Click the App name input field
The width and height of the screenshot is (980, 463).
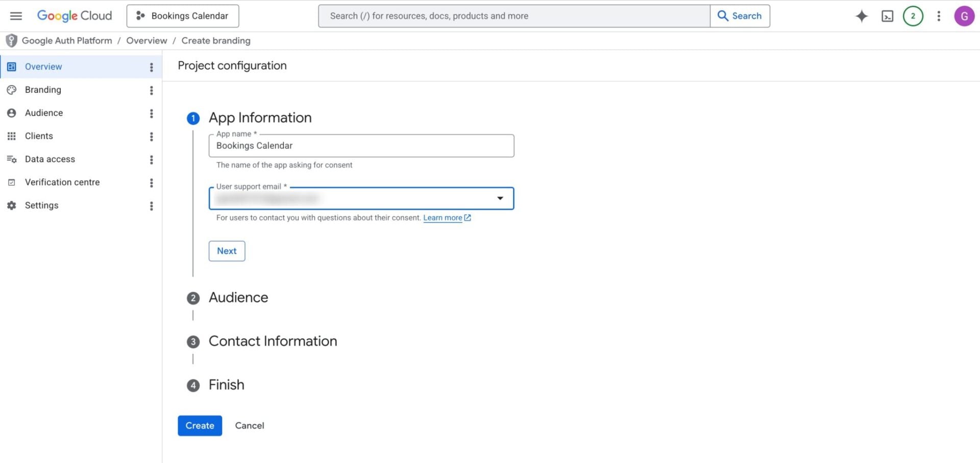[x=361, y=146]
